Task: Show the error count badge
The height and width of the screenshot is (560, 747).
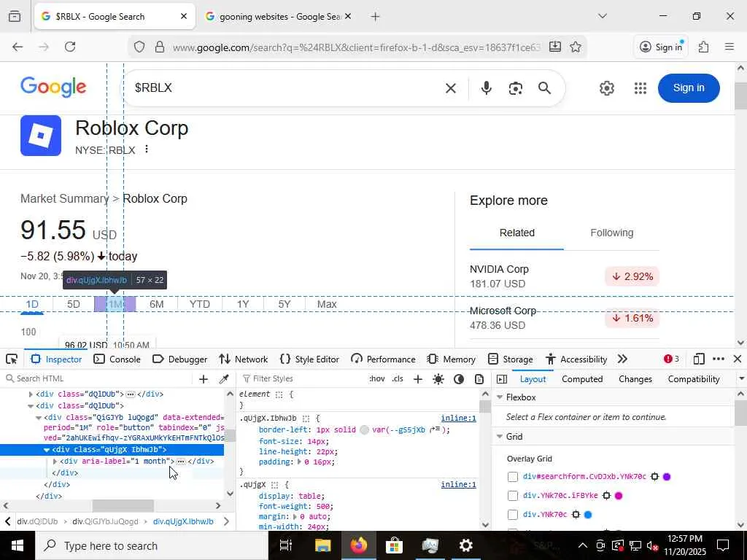Action: point(671,359)
